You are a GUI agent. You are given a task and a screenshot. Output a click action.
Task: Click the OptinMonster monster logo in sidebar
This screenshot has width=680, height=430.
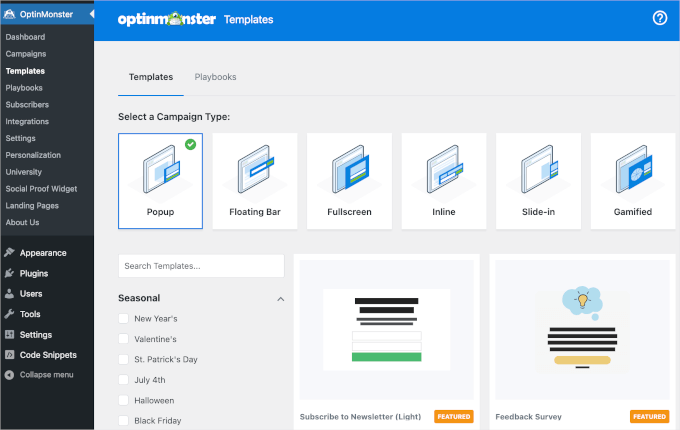pos(9,14)
